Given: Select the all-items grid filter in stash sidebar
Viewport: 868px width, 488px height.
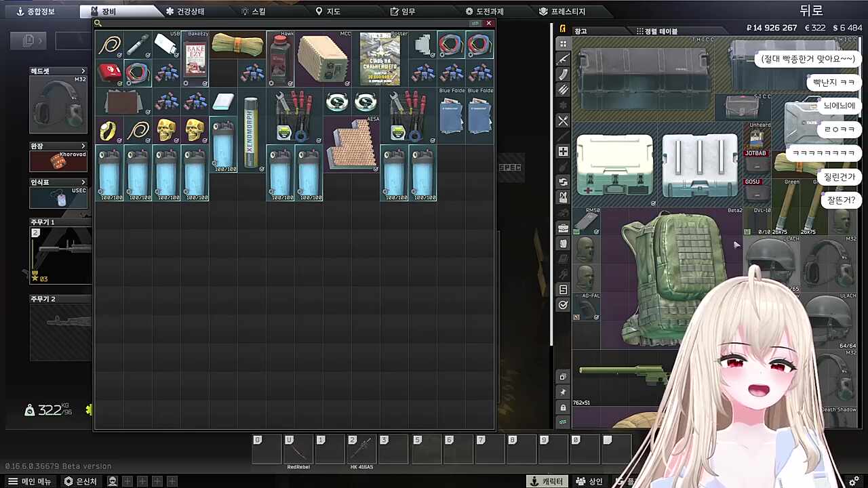Looking at the screenshot, I should pos(563,44).
